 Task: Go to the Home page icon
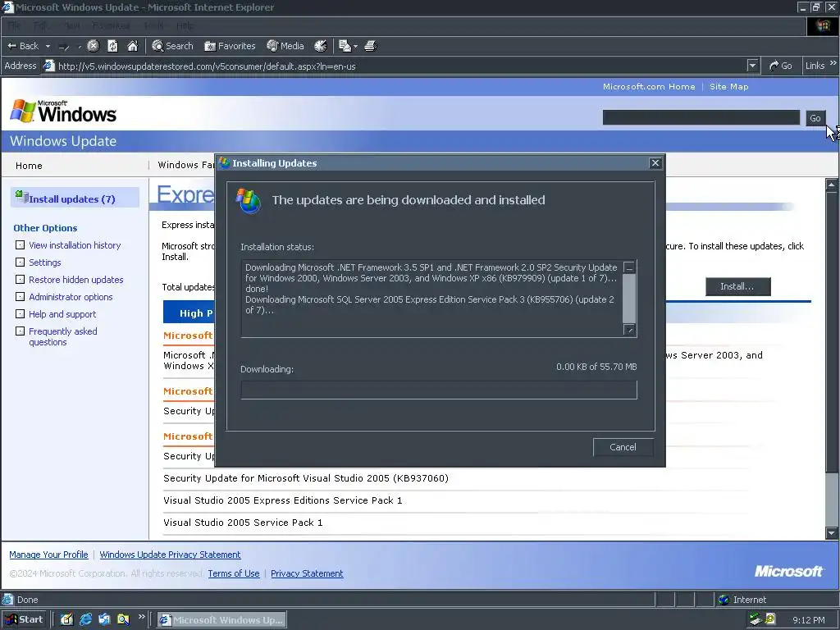point(132,46)
